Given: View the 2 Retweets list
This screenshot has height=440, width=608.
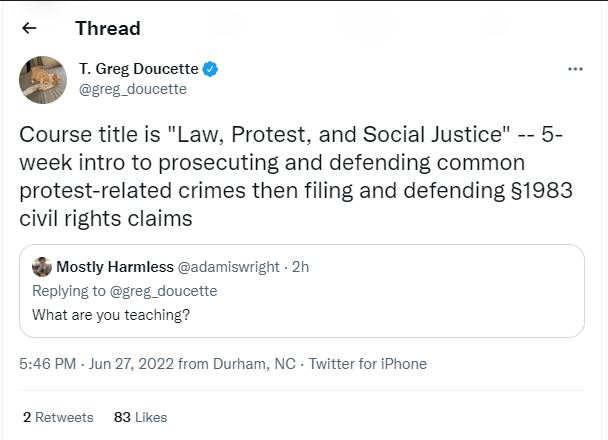Looking at the screenshot, I should click(58, 417).
